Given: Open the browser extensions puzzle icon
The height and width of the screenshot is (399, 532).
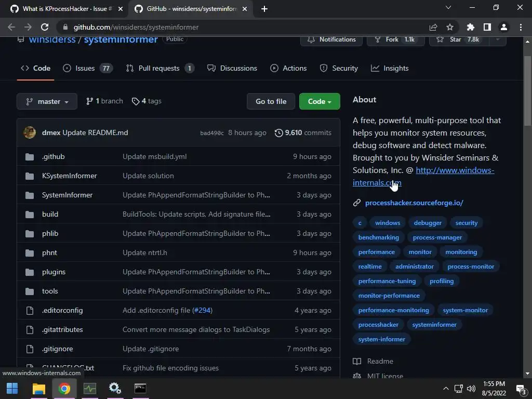Looking at the screenshot, I should [471, 27].
